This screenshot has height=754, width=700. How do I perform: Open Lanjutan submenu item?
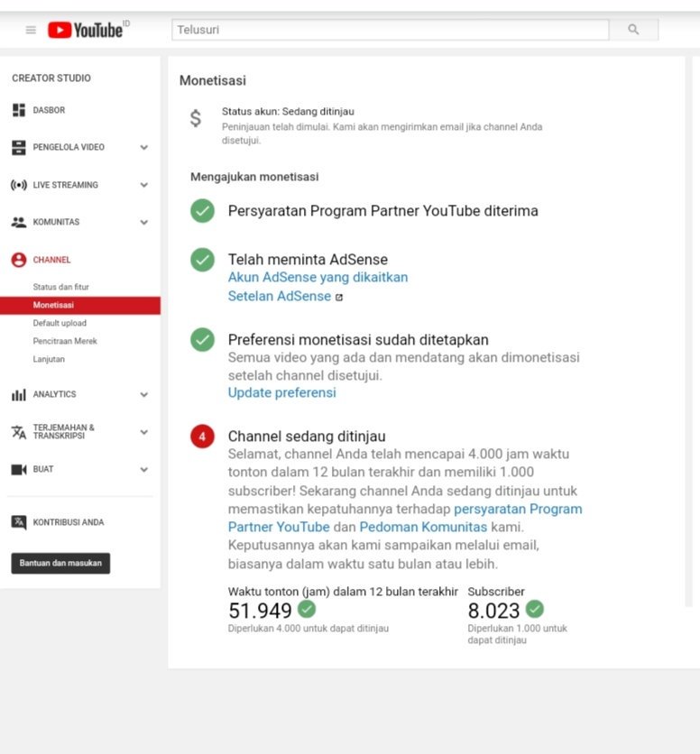[x=49, y=359]
